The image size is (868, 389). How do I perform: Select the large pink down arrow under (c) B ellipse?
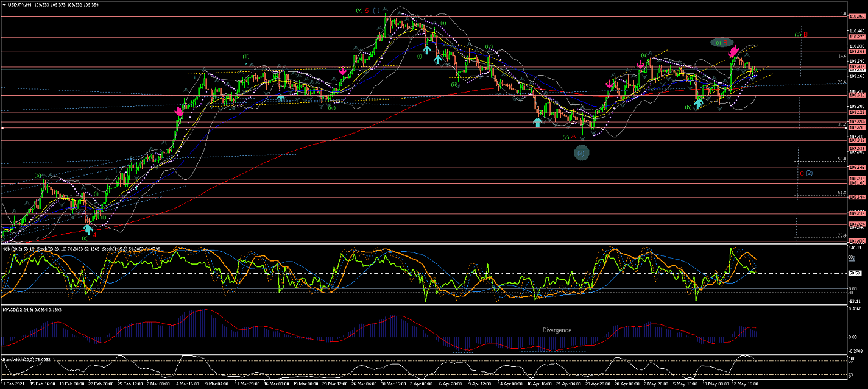click(x=735, y=50)
